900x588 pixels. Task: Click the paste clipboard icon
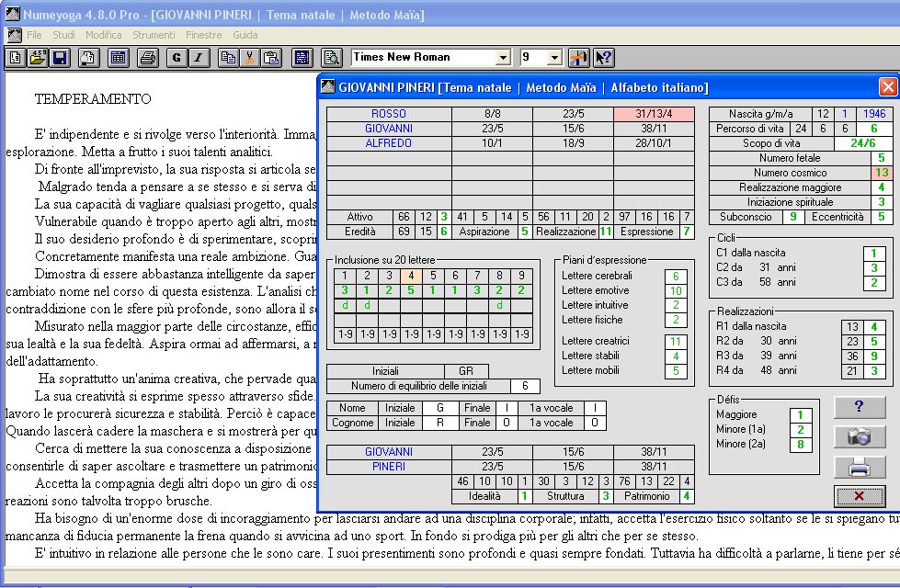(x=271, y=58)
